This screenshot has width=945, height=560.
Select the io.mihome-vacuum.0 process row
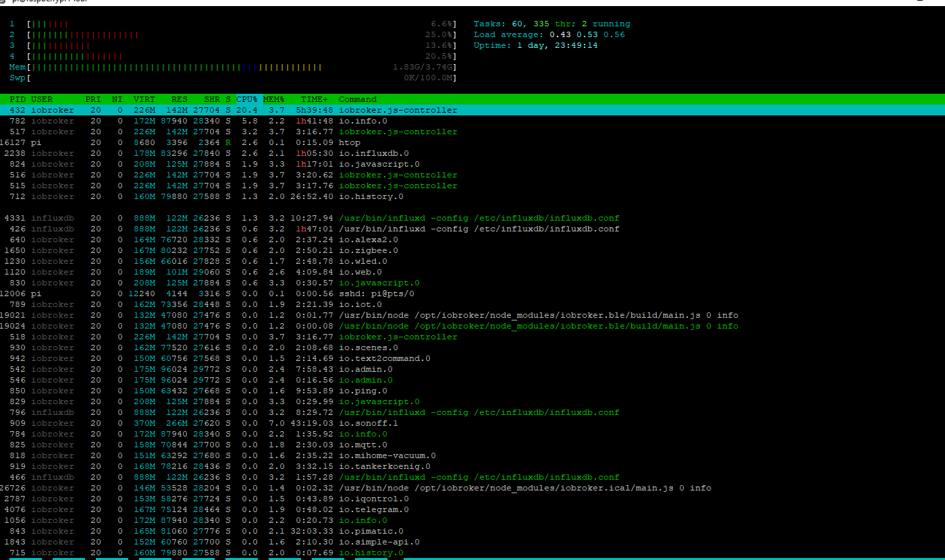[x=473, y=455]
